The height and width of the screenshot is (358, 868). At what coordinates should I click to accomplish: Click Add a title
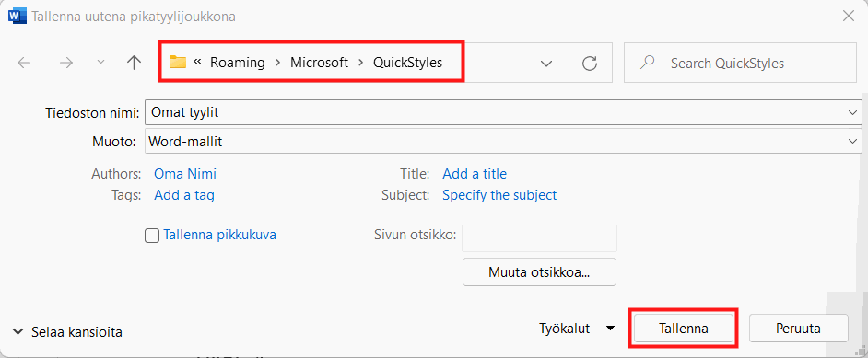point(475,174)
